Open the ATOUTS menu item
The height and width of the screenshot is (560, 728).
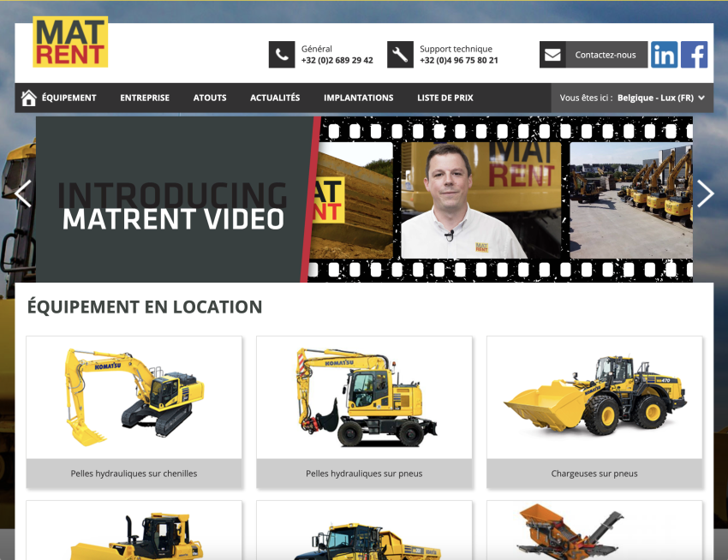(210, 98)
